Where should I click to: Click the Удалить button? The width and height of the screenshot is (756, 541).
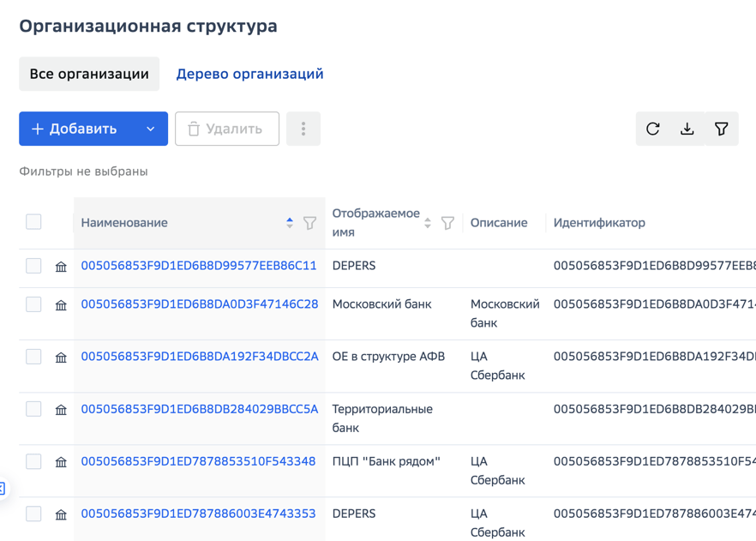click(x=227, y=129)
